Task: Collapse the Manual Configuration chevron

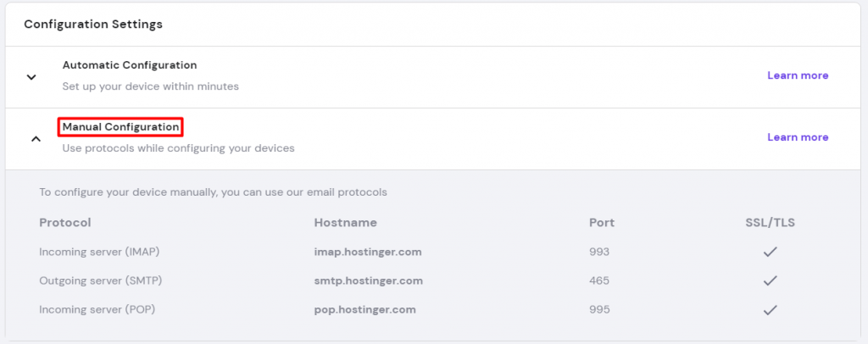Action: click(36, 138)
